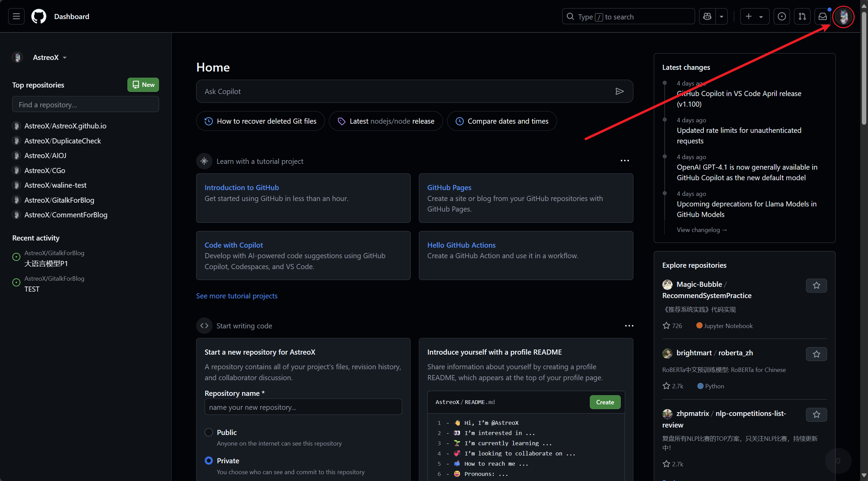Click the Learn with tutorial sparkle icon
The height and width of the screenshot is (481, 868).
204,161
